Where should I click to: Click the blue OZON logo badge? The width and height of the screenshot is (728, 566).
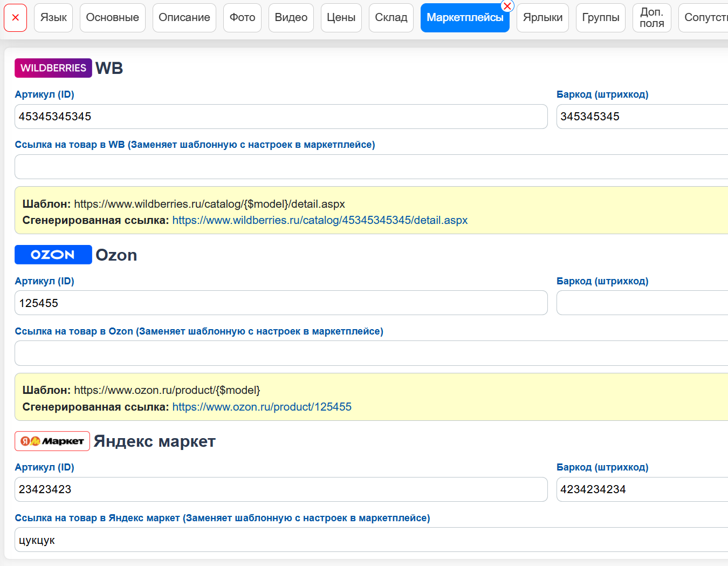53,255
